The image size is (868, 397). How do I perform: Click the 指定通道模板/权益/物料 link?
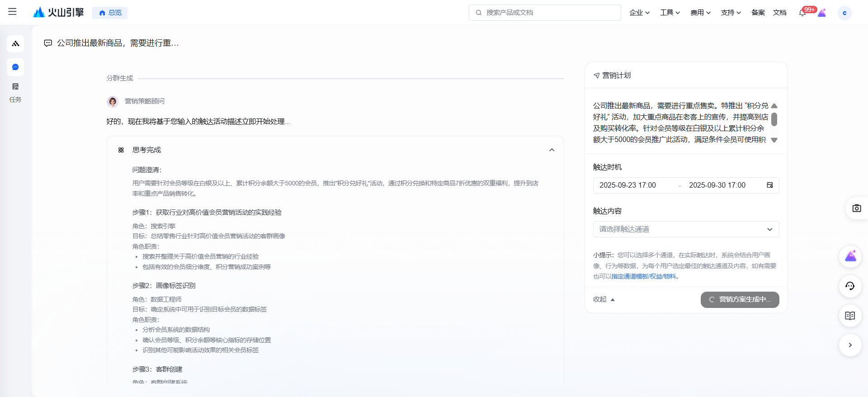(643, 276)
